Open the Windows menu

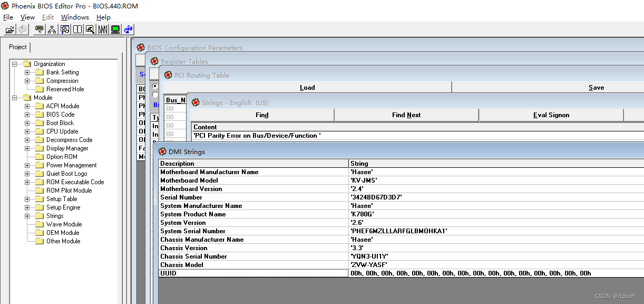click(75, 17)
